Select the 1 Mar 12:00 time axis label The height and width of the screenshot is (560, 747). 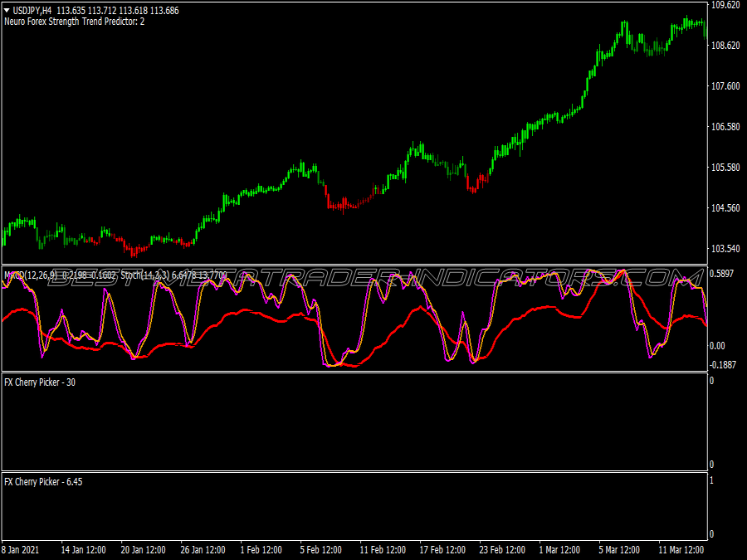tap(559, 549)
